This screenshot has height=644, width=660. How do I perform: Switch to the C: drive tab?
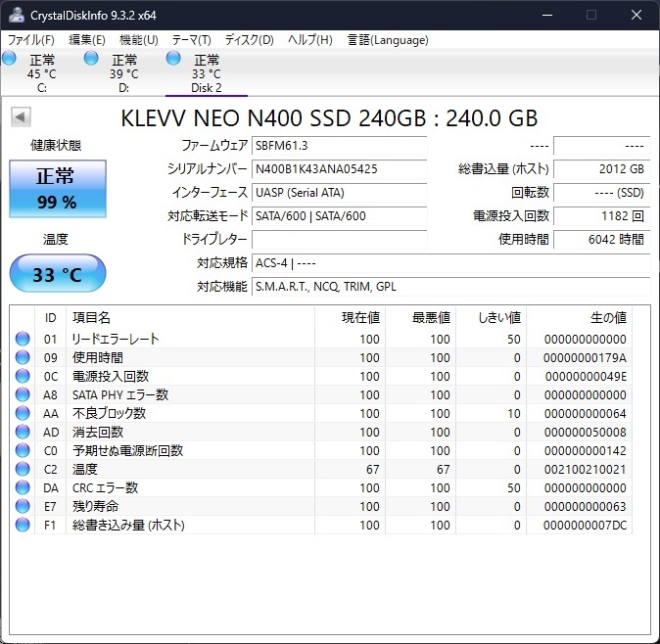42,73
